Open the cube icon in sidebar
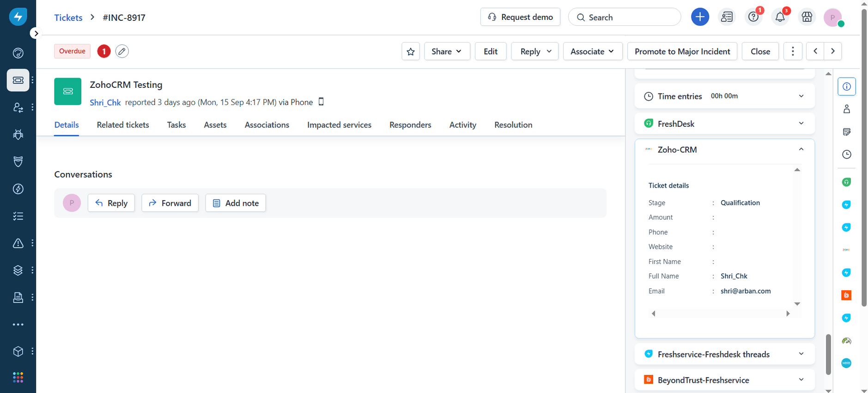This screenshot has width=868, height=393. pos(18,351)
